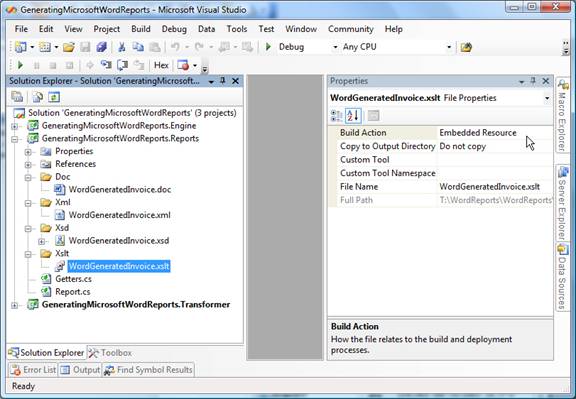
Task: Open the Debug configuration dropdown
Action: 335,47
